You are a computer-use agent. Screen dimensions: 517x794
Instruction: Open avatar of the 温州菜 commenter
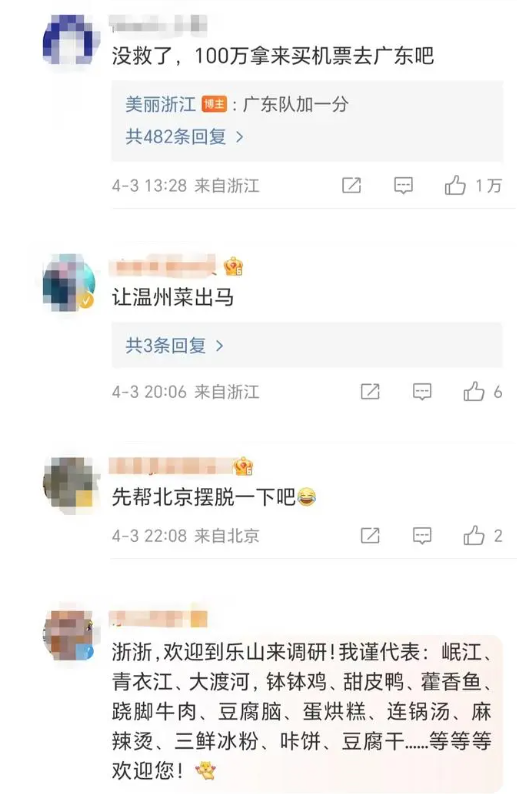tap(69, 282)
